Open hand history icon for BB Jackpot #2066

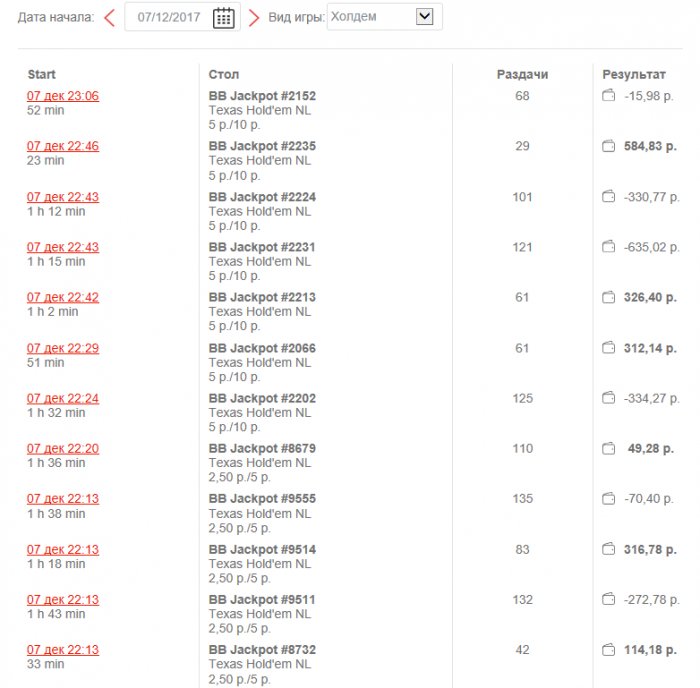(x=608, y=348)
